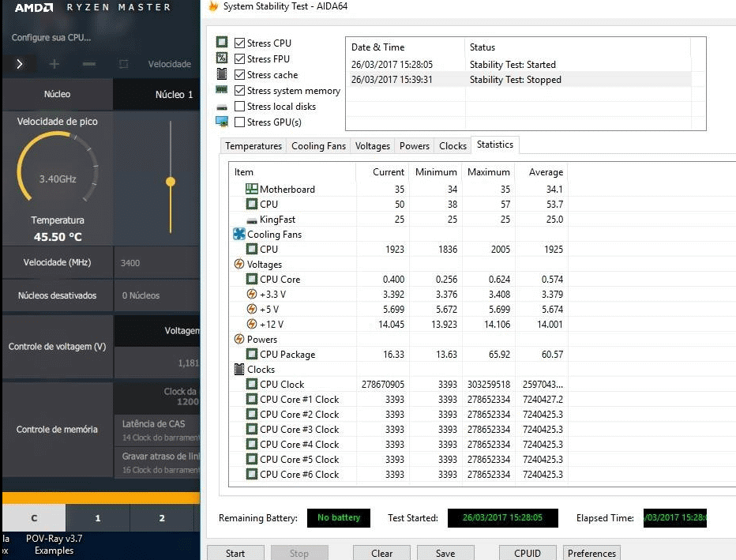
Task: Click the Núcleo 1 column header
Action: [157, 94]
